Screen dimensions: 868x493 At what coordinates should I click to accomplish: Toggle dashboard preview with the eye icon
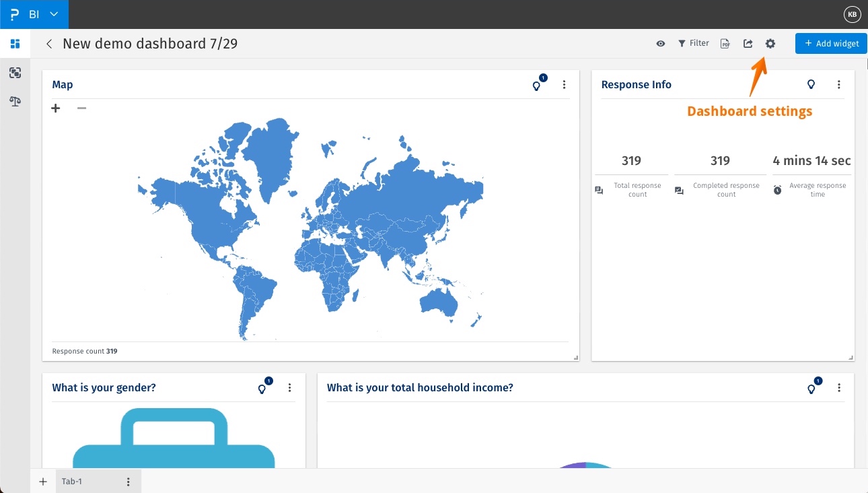pos(660,43)
